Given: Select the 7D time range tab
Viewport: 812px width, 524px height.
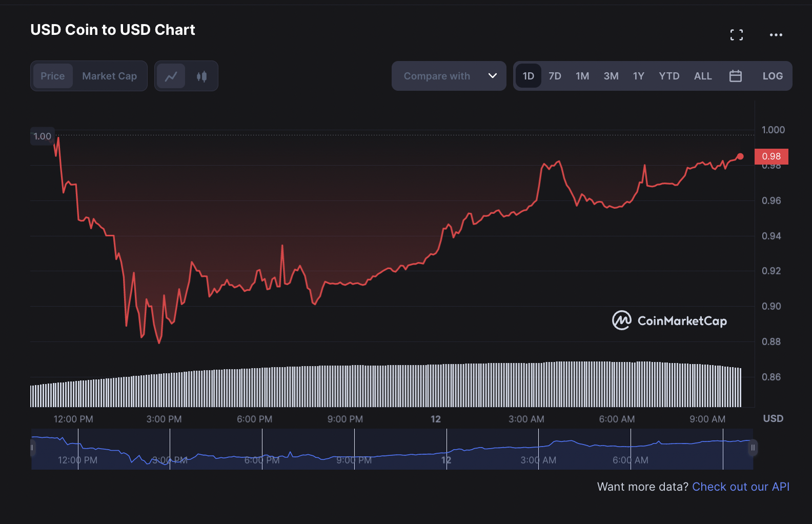Looking at the screenshot, I should coord(555,76).
